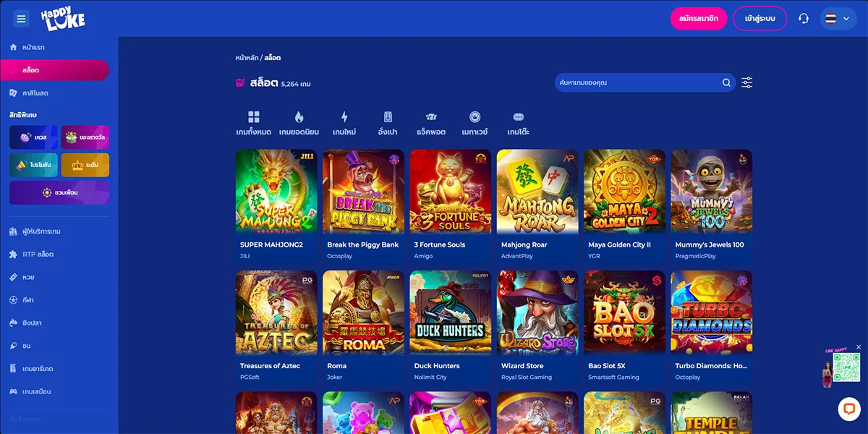Open the โปรโมชั่น promotions tile
This screenshot has height=434, width=868.
33,165
